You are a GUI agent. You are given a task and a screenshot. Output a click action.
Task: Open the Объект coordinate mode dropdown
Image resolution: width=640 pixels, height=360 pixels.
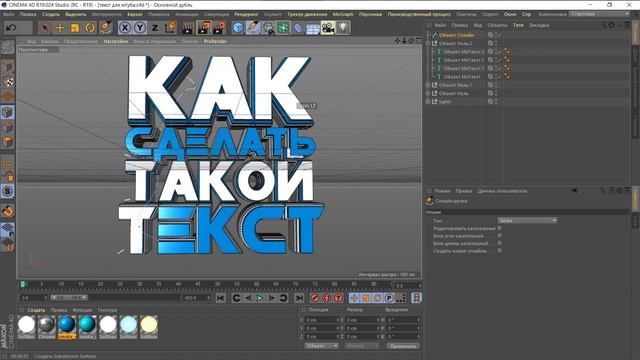coord(322,346)
